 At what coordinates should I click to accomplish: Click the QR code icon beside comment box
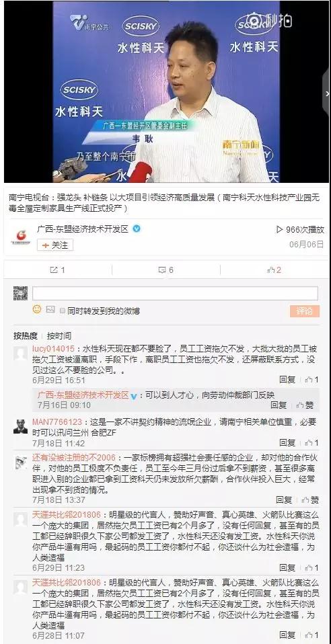click(21, 293)
